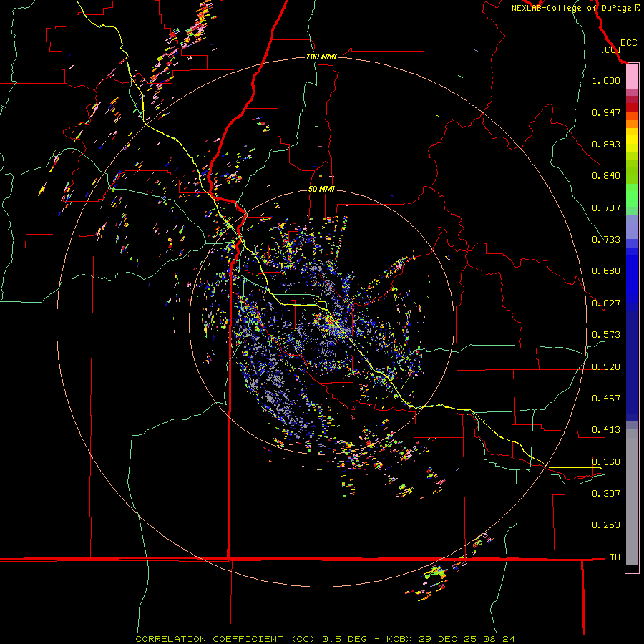This screenshot has height=644, width=644.
Task: Click the 0.413 color scale value
Action: [x=606, y=430]
